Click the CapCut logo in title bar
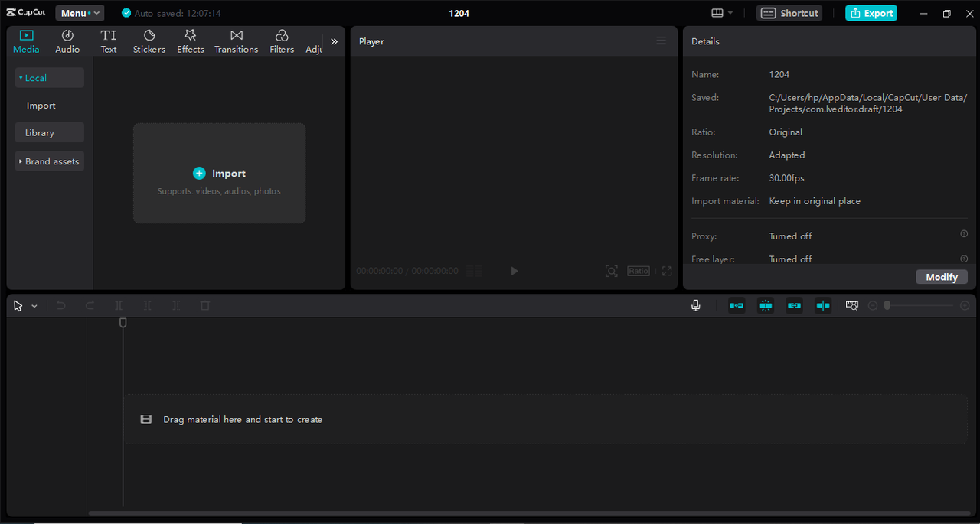980x524 pixels. coord(26,13)
